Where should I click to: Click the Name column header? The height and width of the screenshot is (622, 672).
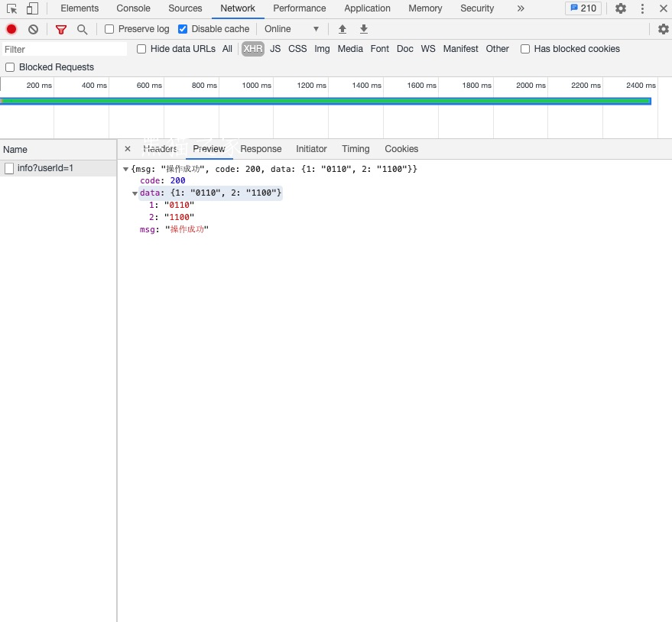pos(58,150)
